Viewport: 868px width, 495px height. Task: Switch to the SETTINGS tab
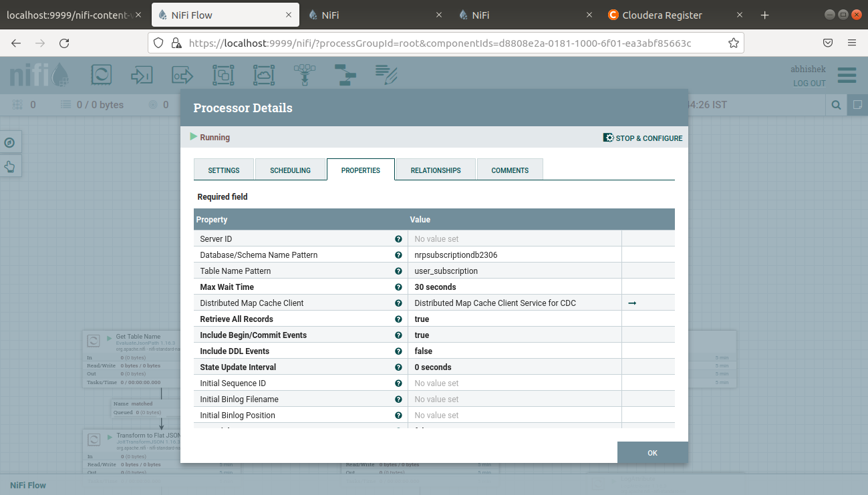(x=224, y=170)
